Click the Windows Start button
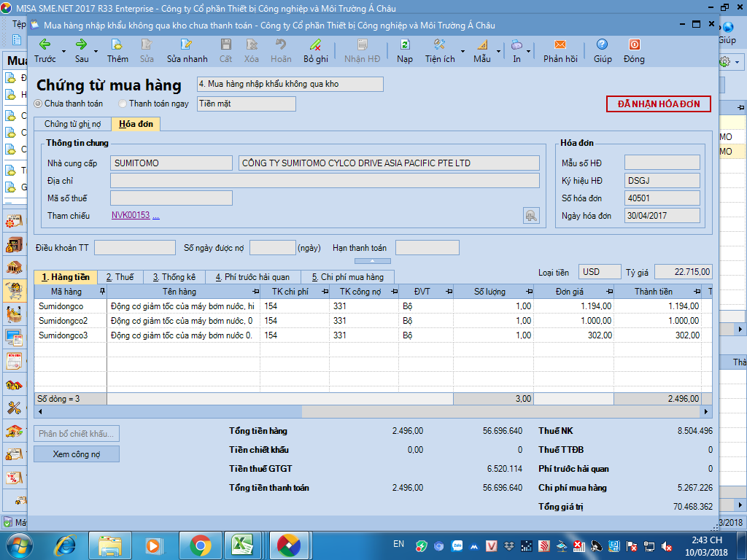 click(19, 545)
